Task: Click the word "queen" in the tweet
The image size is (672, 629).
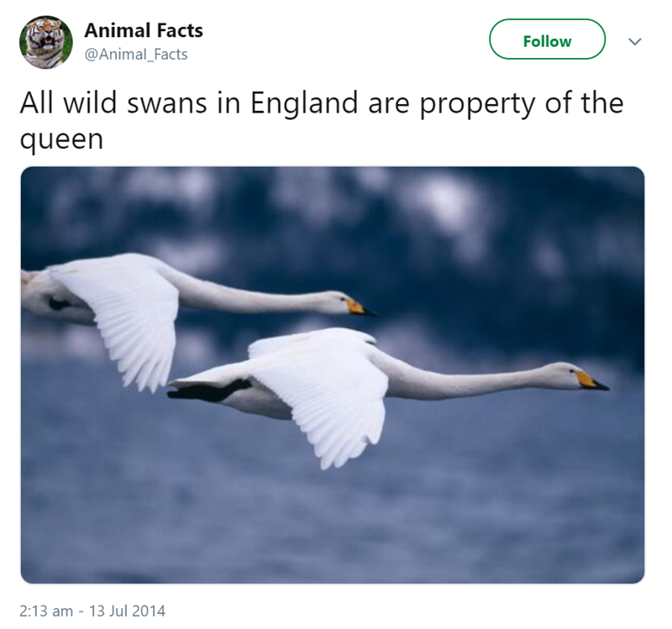Action: (61, 140)
